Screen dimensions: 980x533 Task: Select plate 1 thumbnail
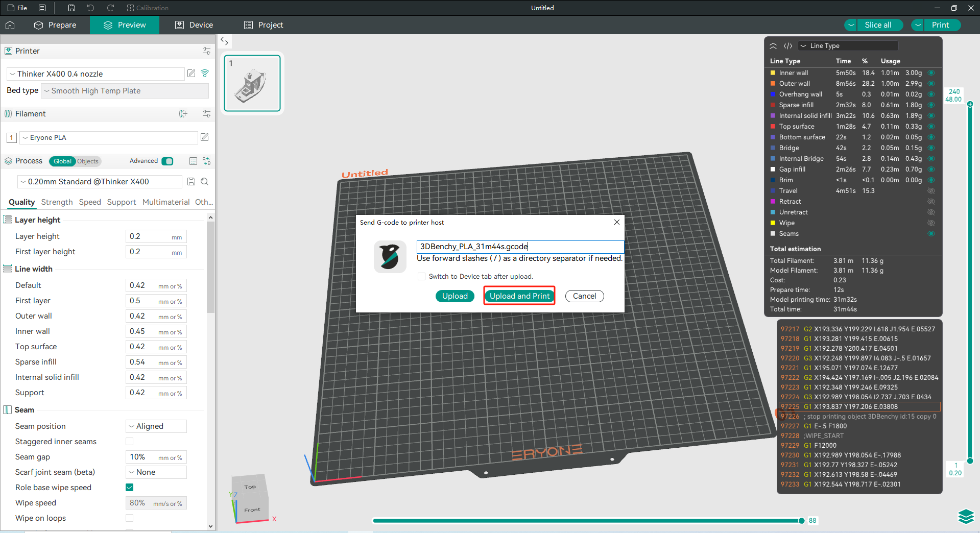click(x=252, y=83)
